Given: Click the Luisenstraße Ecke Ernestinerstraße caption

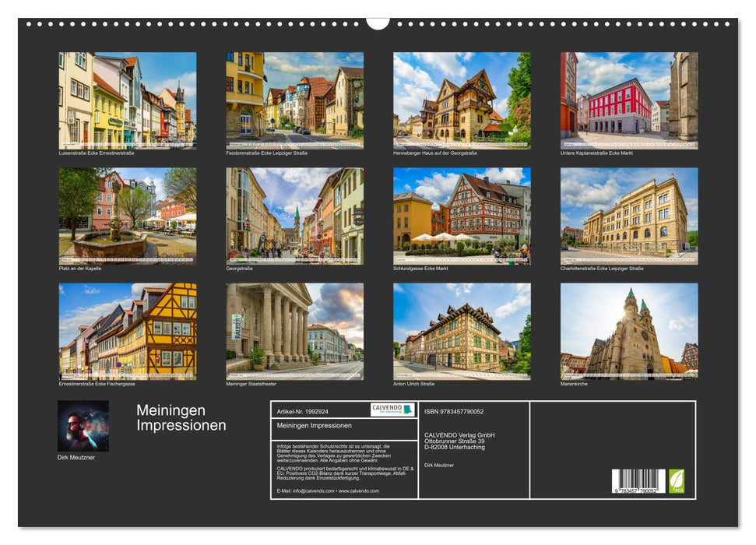Looking at the screenshot, I should click(95, 153).
